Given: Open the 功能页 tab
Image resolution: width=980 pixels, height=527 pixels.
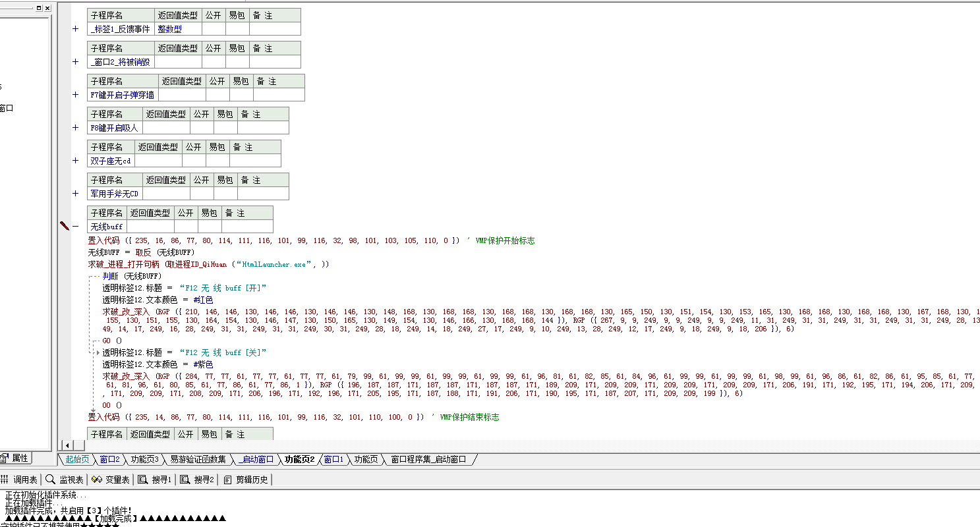Looking at the screenshot, I should click(366, 459).
